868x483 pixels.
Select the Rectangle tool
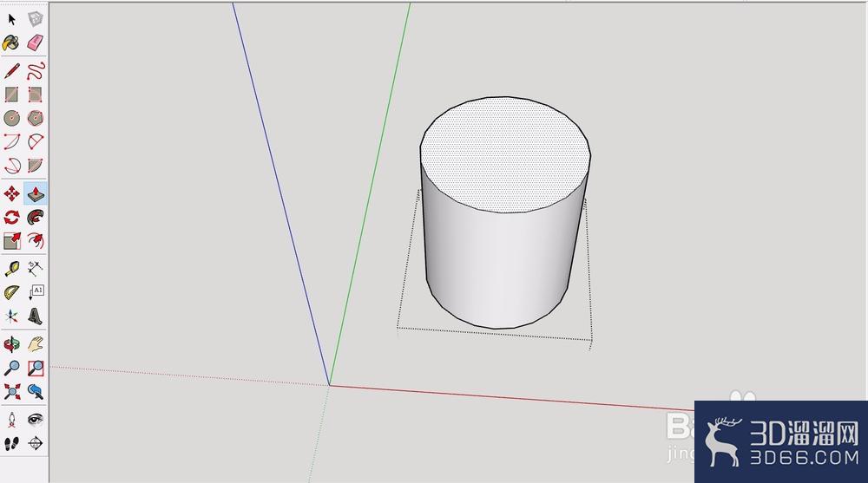pos(11,95)
